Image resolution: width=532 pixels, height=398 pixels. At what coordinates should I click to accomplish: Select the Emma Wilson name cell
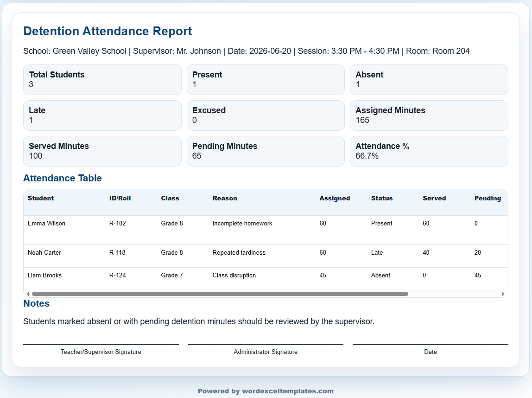(46, 223)
